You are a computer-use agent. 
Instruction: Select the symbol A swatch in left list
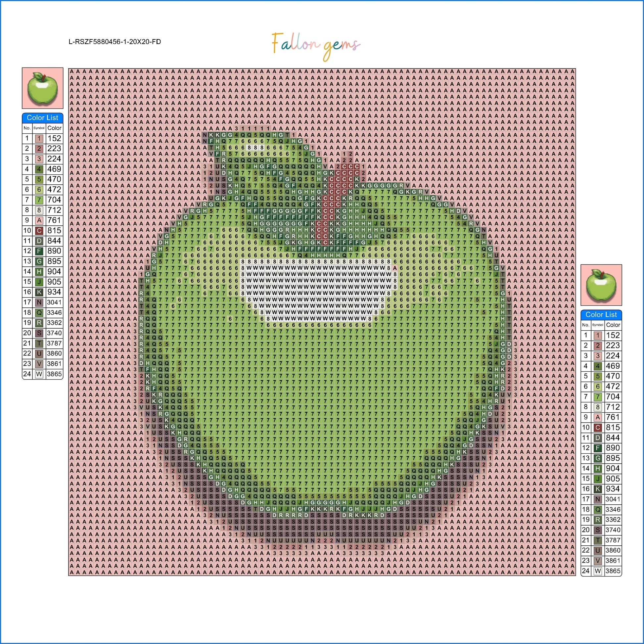point(39,220)
